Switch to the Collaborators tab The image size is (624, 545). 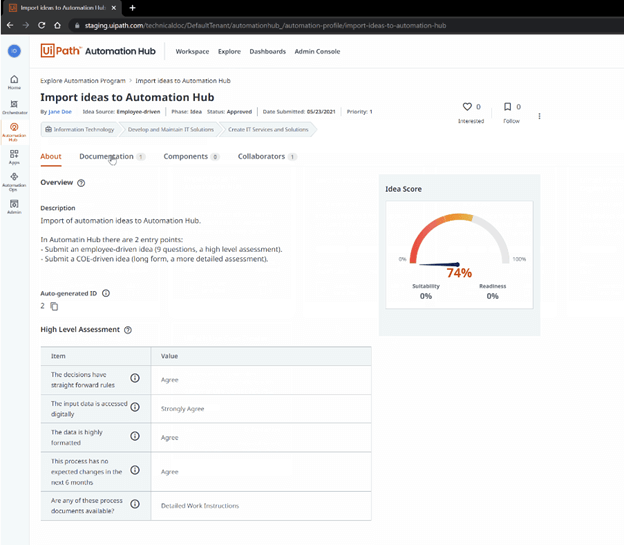(267, 156)
